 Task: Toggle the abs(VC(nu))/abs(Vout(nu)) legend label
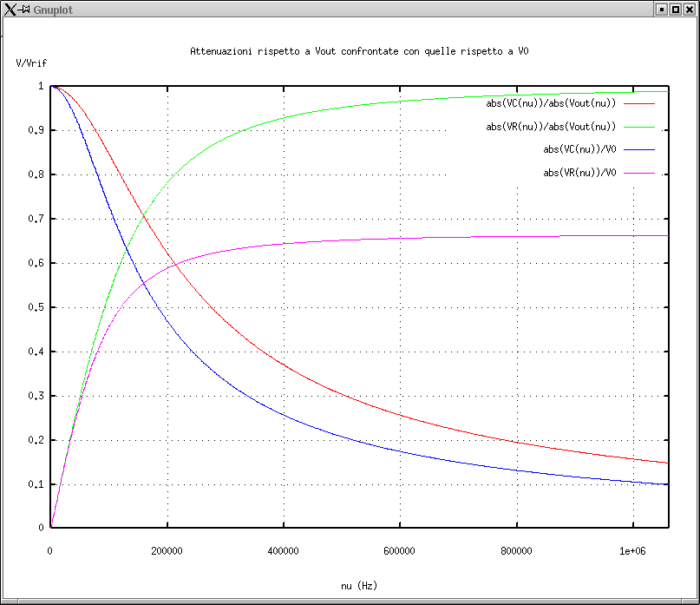click(550, 103)
